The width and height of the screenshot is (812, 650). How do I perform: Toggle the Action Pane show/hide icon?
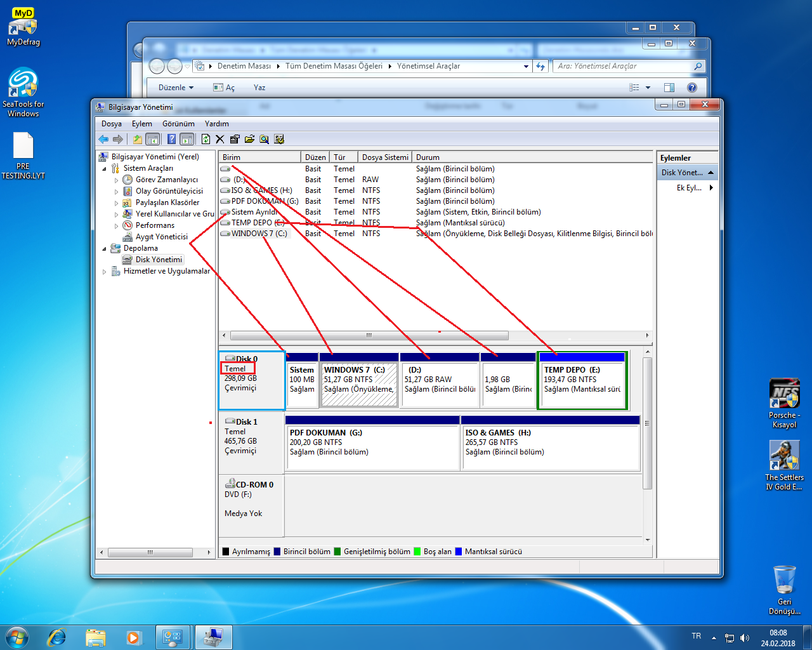pyautogui.click(x=187, y=139)
